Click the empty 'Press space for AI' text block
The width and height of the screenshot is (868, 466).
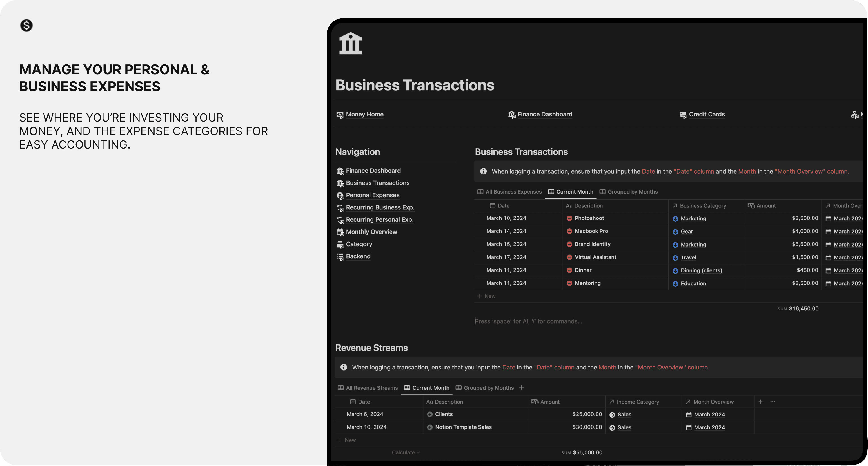(x=528, y=322)
